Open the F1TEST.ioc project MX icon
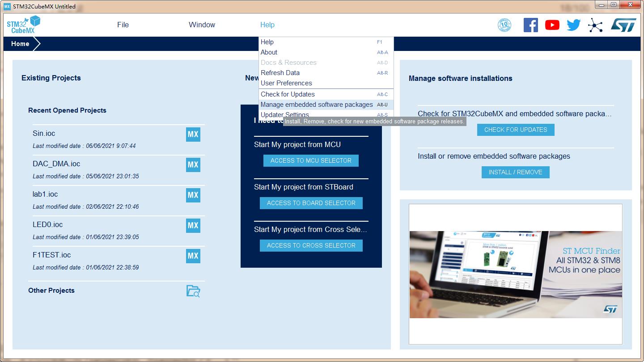The image size is (644, 362). coord(193,256)
